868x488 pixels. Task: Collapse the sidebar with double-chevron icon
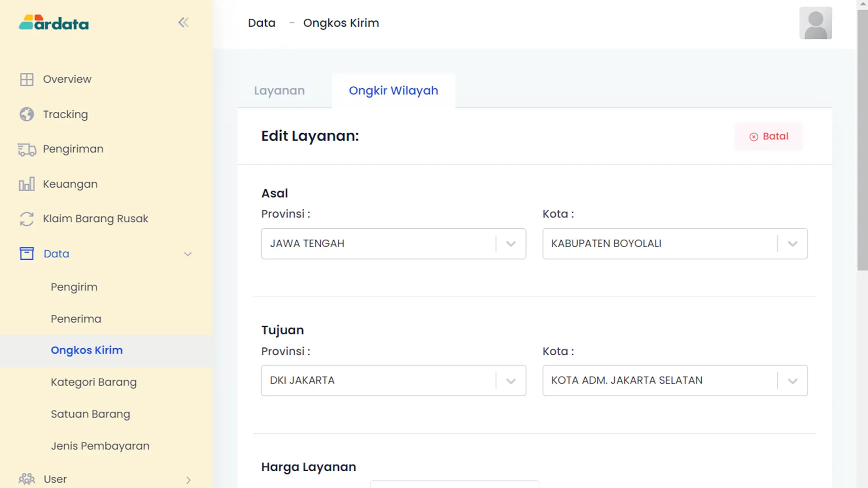[183, 23]
